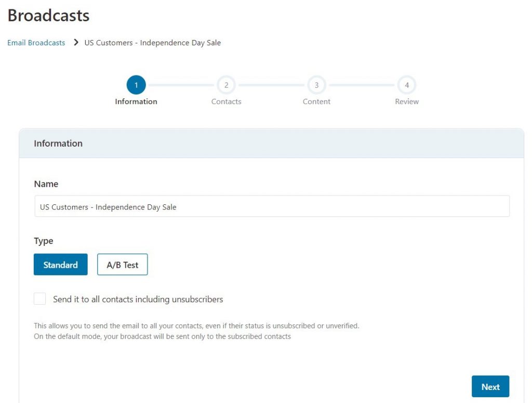Open step 4 Review circle
This screenshot has height=403, width=532.
[407, 85]
